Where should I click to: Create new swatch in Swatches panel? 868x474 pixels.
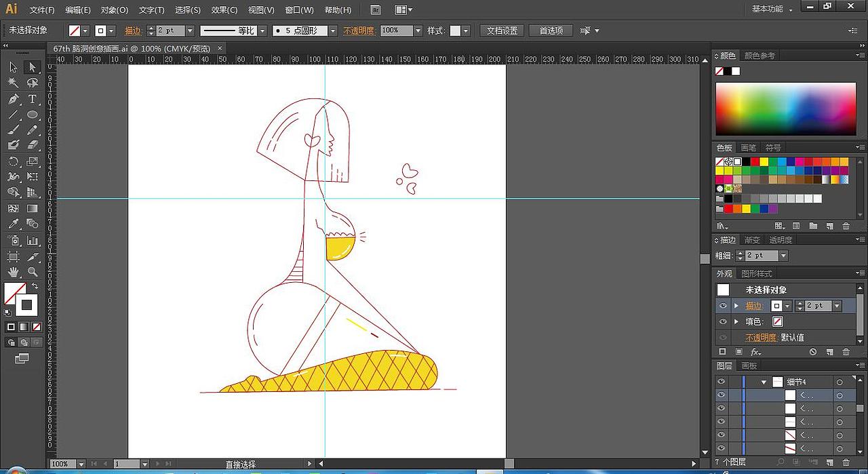(829, 226)
